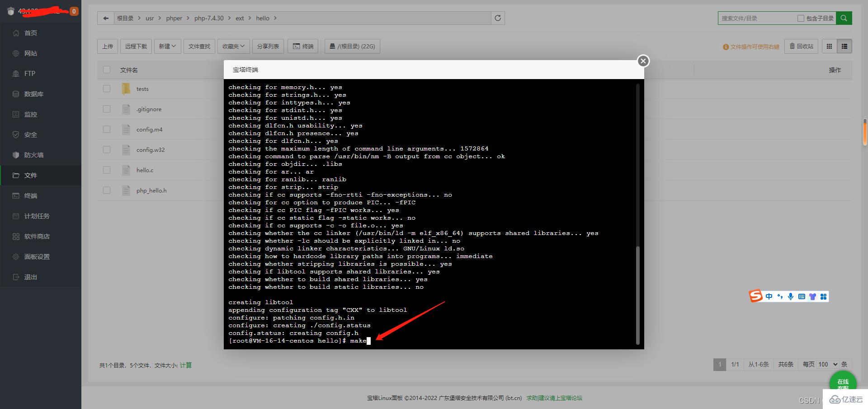This screenshot has height=409, width=868.
Task: Toggle Sogou Chinese/English input mode
Action: (x=769, y=296)
